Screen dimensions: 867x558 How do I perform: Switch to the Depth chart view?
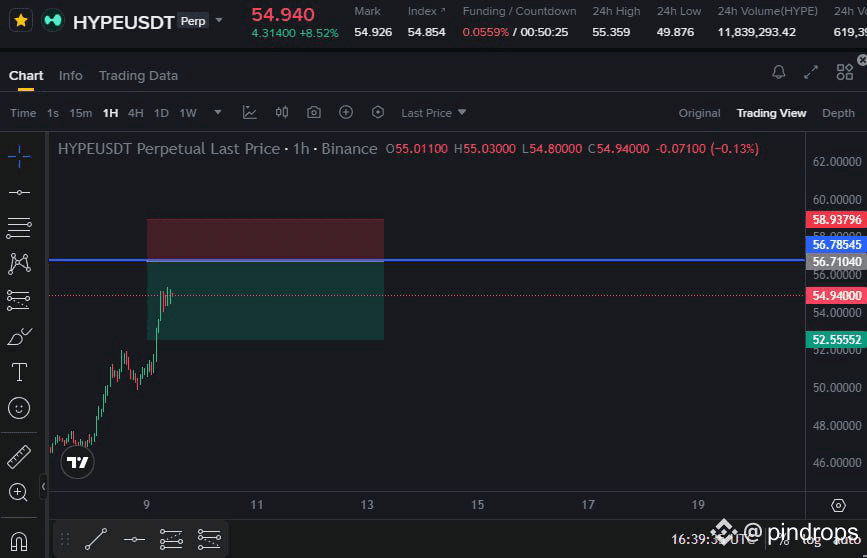(x=838, y=113)
